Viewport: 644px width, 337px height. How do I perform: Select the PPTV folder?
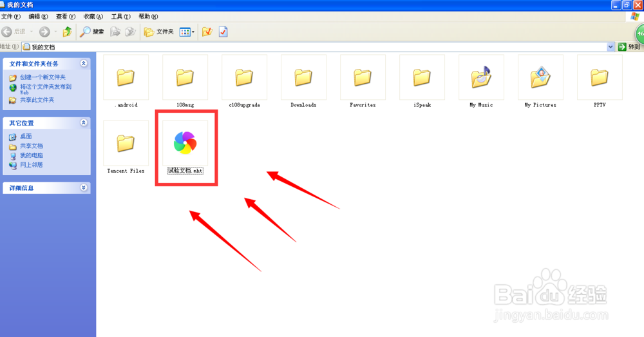pyautogui.click(x=599, y=77)
